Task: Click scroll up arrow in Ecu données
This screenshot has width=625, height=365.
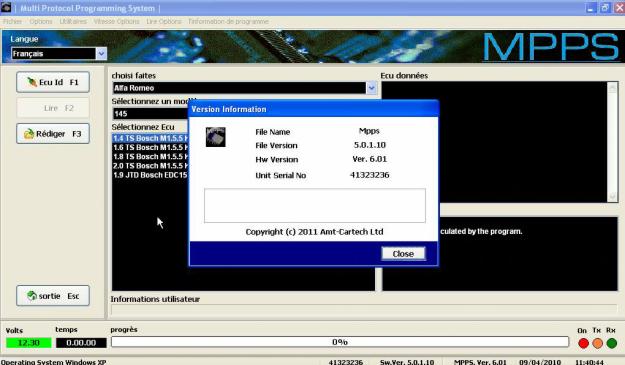Action: coord(613,87)
